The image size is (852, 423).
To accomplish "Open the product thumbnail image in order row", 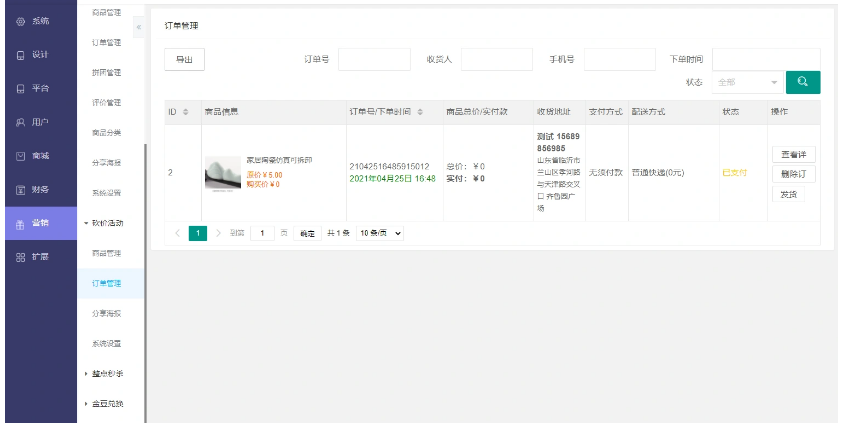I will coord(223,173).
